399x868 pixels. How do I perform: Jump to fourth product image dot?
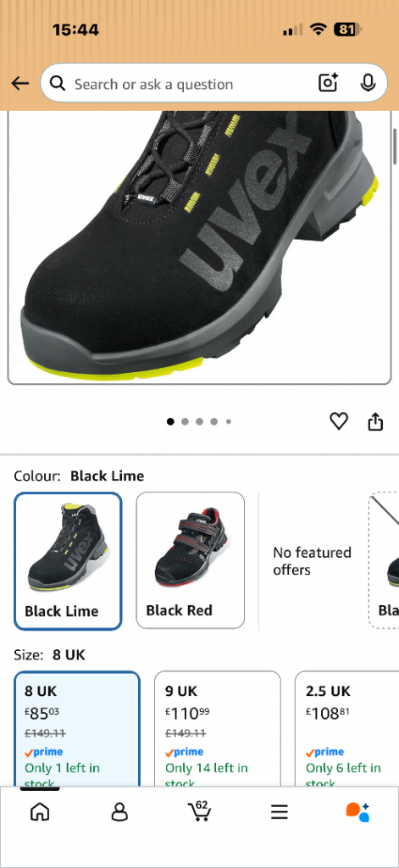(214, 422)
